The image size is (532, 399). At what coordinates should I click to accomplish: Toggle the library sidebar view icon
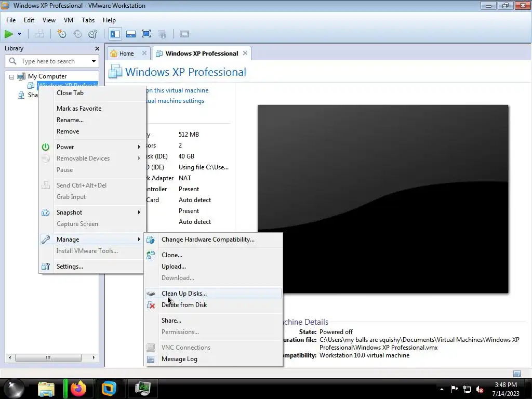pyautogui.click(x=115, y=34)
